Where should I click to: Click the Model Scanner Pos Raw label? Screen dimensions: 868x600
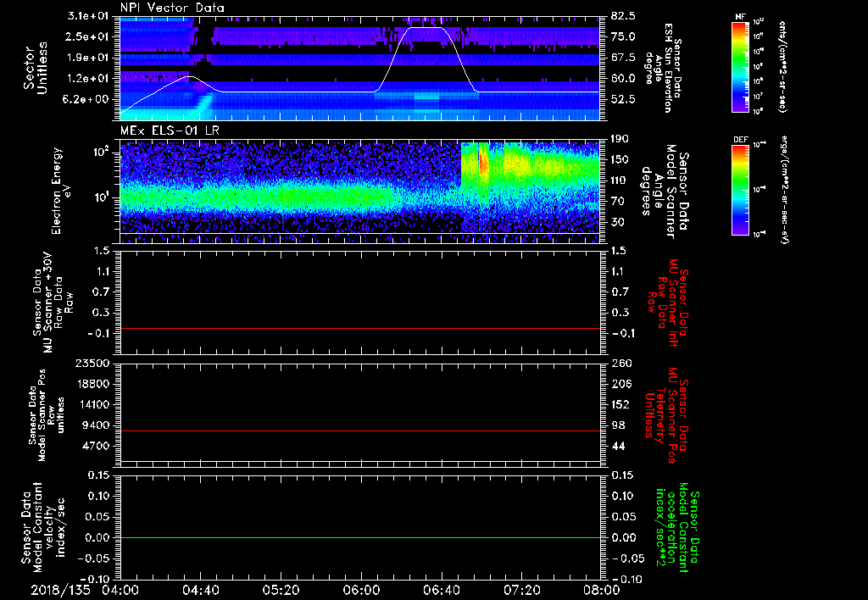click(46, 415)
